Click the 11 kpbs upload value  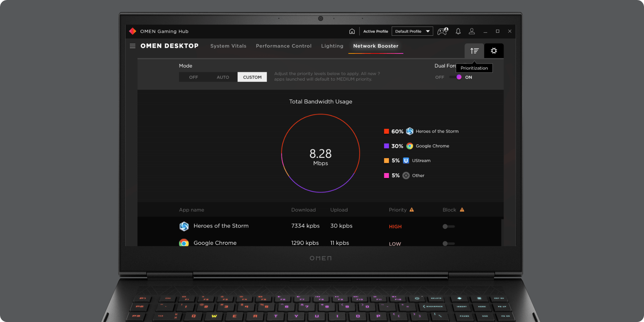[x=340, y=243]
